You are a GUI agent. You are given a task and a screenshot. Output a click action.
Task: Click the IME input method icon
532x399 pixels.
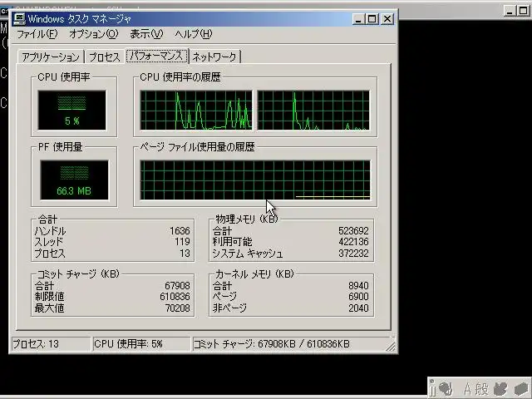click(x=446, y=388)
